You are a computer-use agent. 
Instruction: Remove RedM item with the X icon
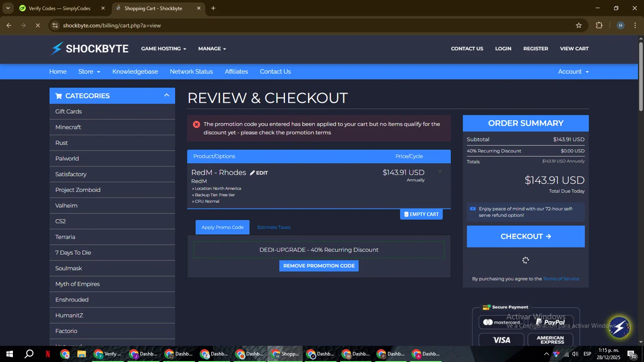(440, 171)
